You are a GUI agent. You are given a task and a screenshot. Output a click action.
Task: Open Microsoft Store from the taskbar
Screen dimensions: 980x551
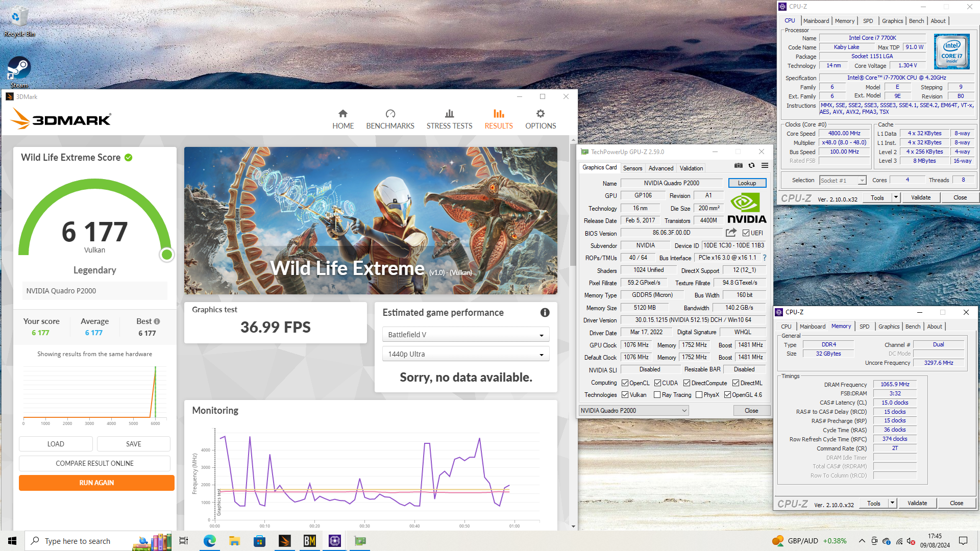point(260,541)
